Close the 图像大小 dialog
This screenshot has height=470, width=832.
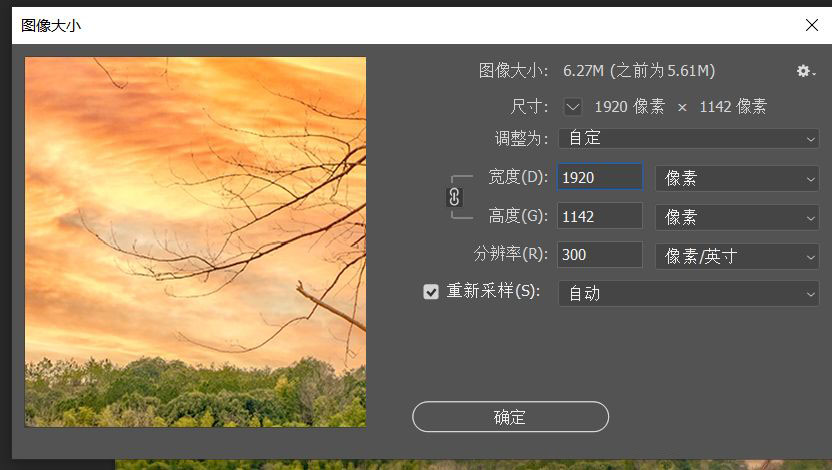pos(811,25)
